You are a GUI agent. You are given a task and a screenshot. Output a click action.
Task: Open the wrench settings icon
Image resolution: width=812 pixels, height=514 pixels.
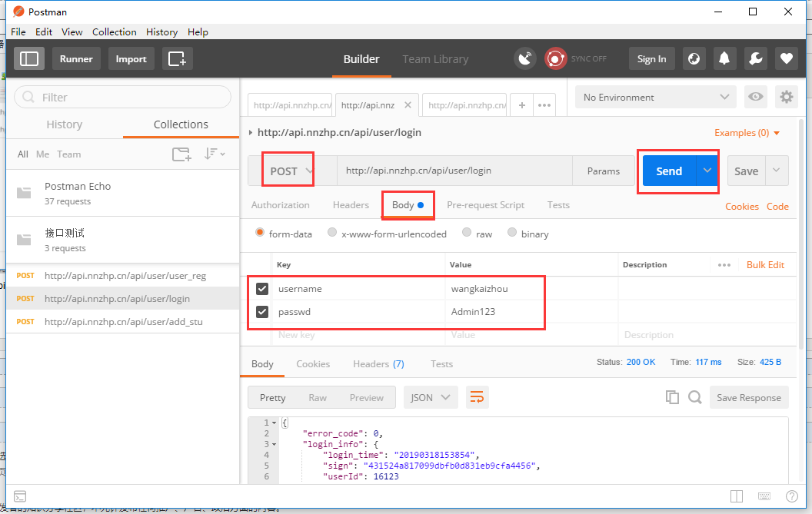pyautogui.click(x=756, y=58)
